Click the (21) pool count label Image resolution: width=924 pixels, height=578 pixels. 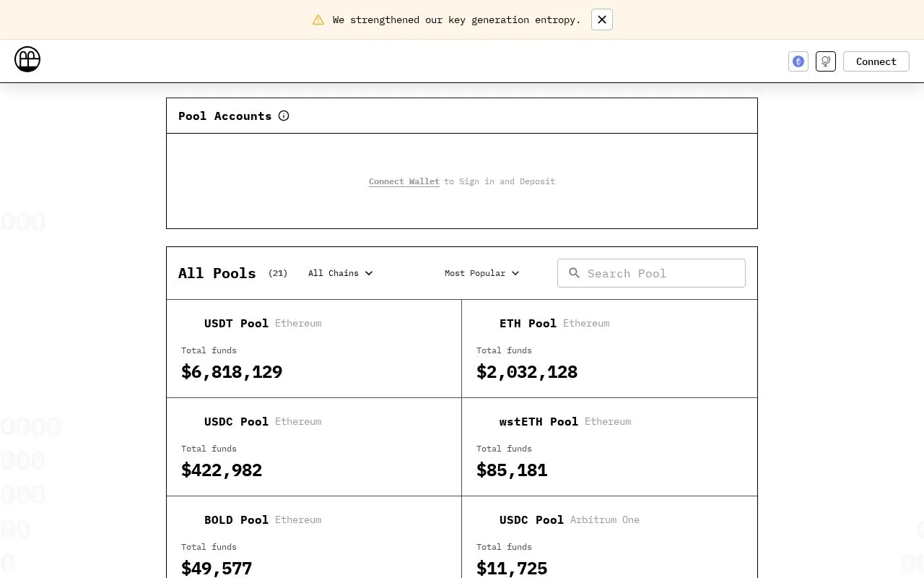coord(278,273)
